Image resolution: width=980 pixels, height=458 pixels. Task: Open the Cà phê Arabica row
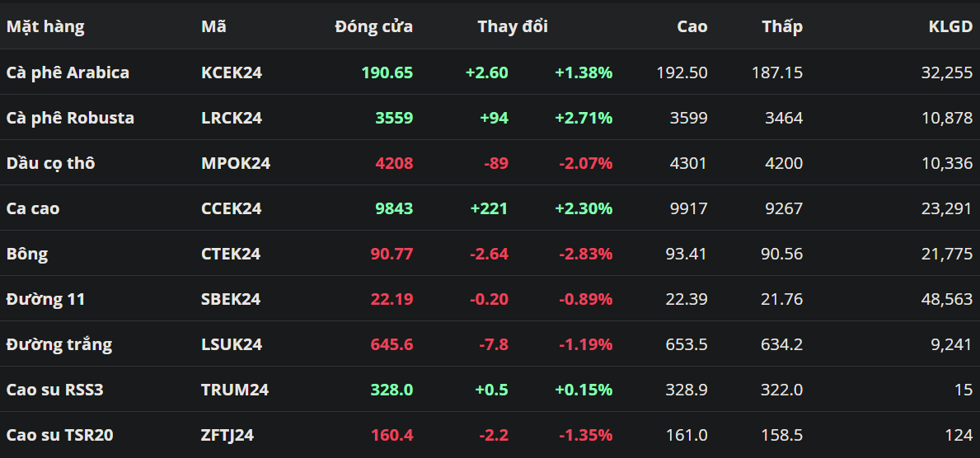68,72
